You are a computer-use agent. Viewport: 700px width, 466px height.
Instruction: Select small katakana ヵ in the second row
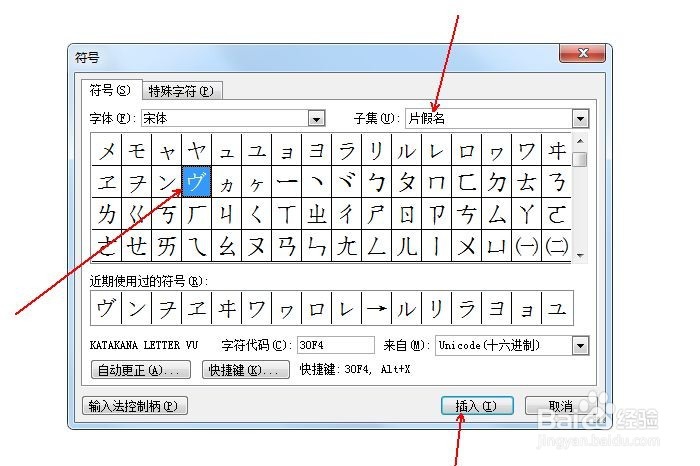point(226,182)
